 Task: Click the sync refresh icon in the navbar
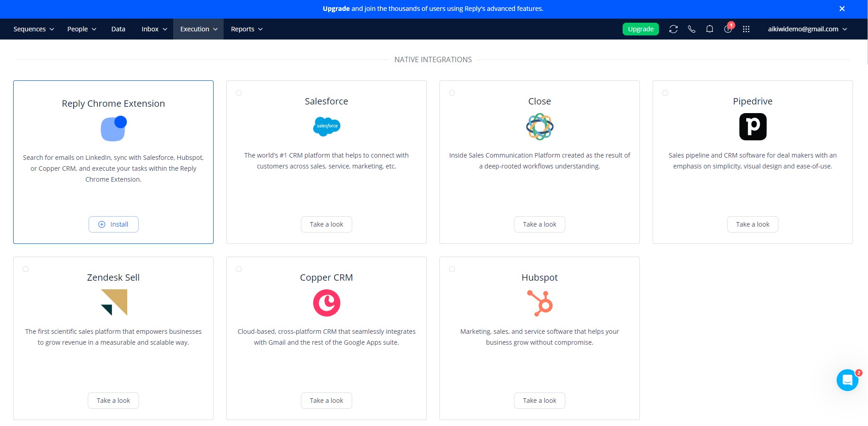coord(673,29)
